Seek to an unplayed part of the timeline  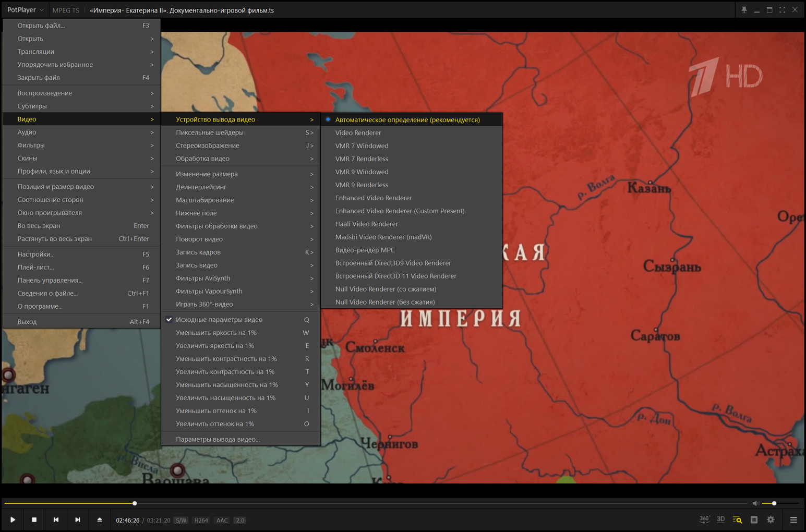tap(442, 503)
